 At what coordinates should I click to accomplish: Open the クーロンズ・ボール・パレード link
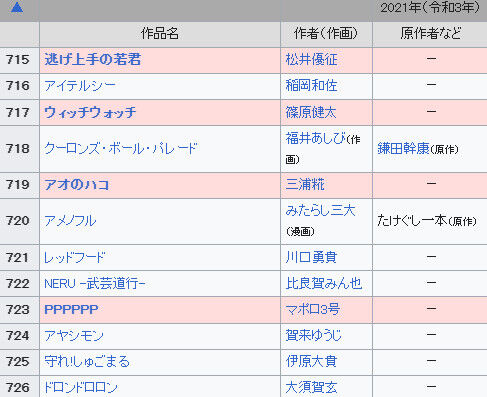pos(121,148)
